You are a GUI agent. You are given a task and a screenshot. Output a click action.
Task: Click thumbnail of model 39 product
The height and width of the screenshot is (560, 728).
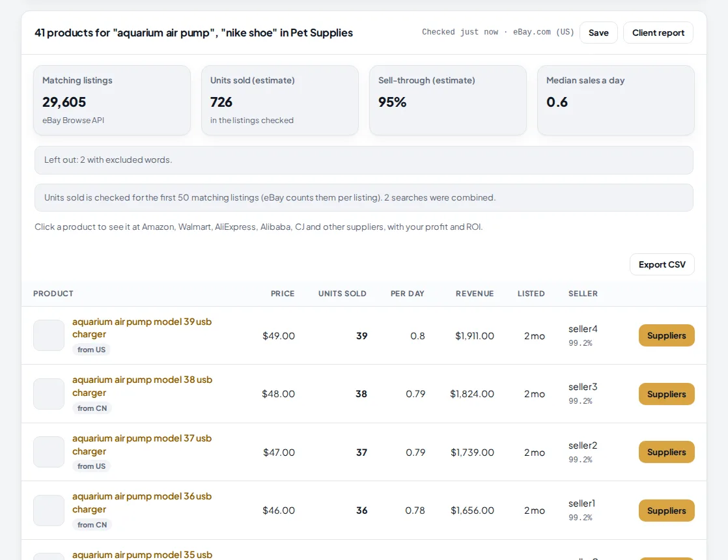[49, 335]
